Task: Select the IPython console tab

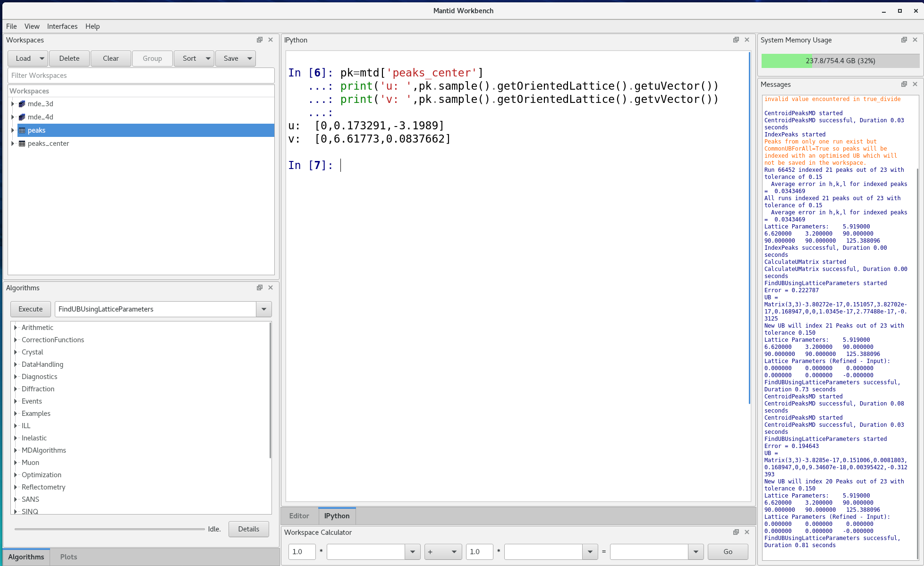Action: [x=336, y=515]
